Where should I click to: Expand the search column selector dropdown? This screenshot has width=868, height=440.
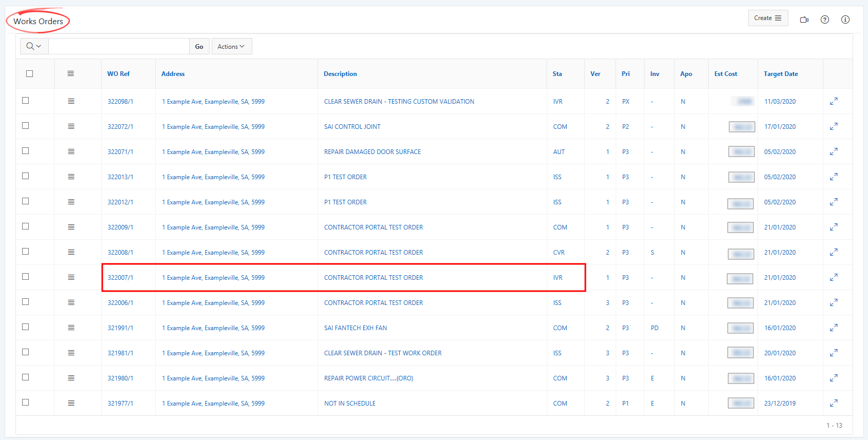[34, 46]
